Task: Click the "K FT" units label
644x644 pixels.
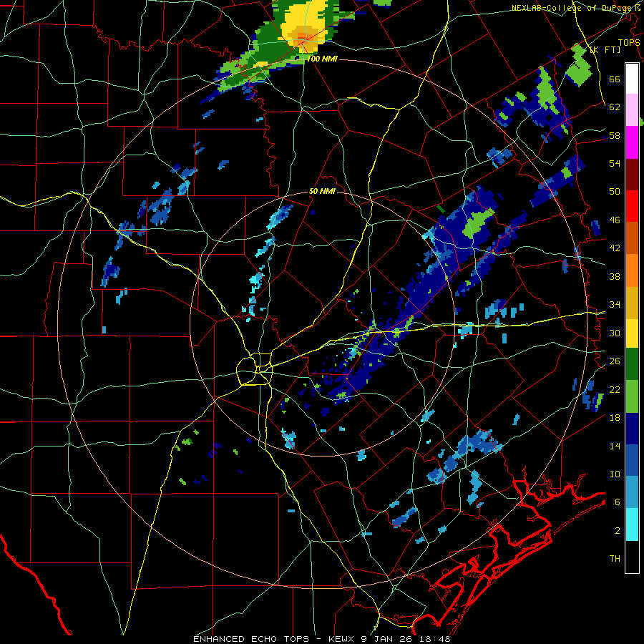Action: (605, 50)
